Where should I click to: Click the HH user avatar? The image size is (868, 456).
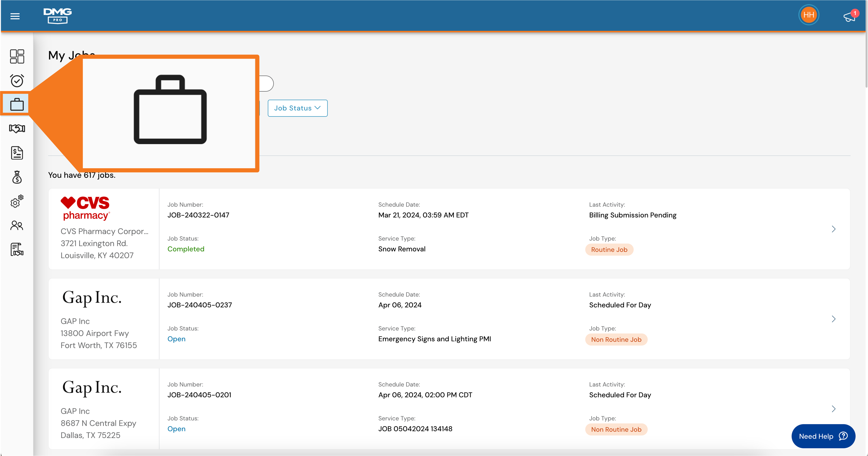click(x=808, y=15)
